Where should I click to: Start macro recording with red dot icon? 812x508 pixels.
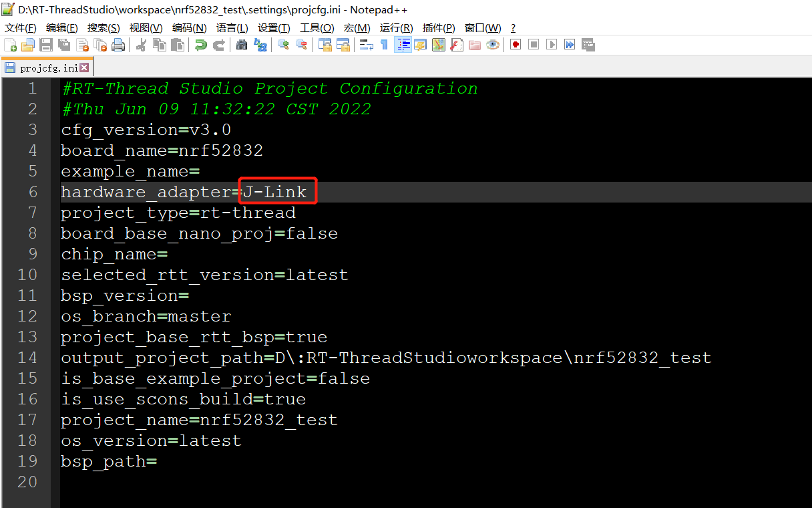(516, 45)
